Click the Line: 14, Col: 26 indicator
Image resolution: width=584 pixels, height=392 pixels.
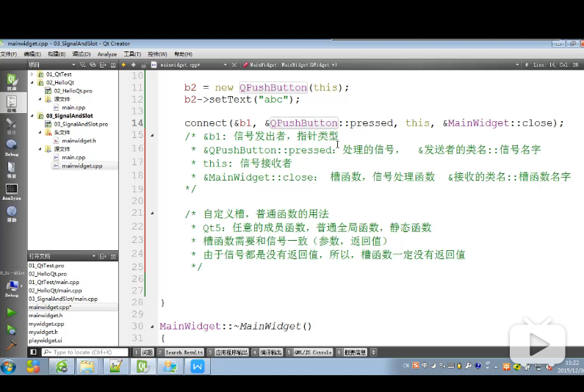click(x=555, y=65)
